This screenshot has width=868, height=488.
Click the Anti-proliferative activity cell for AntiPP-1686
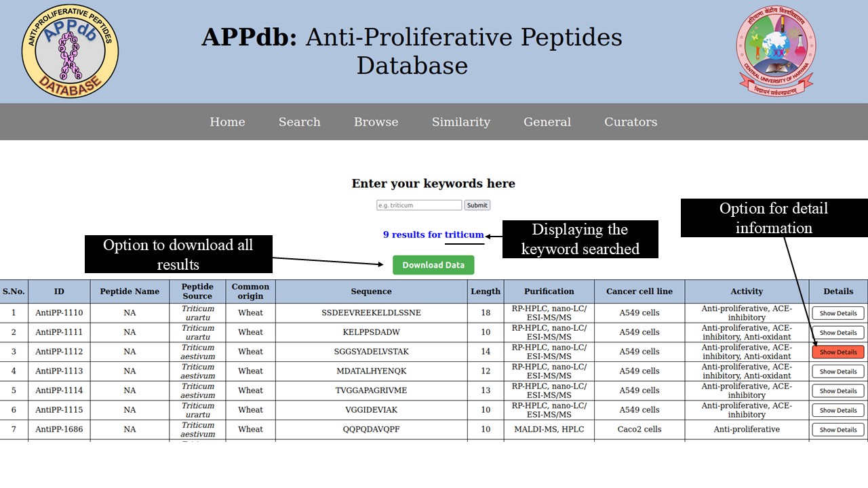(x=747, y=429)
